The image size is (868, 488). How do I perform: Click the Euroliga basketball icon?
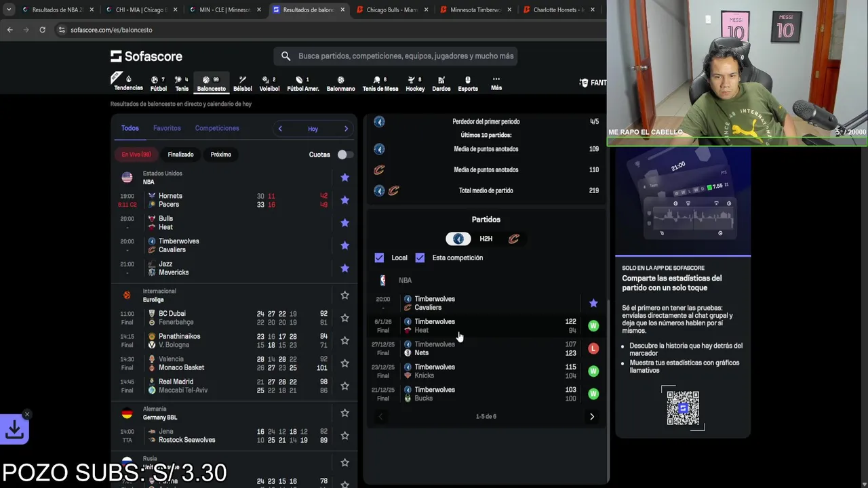click(127, 296)
